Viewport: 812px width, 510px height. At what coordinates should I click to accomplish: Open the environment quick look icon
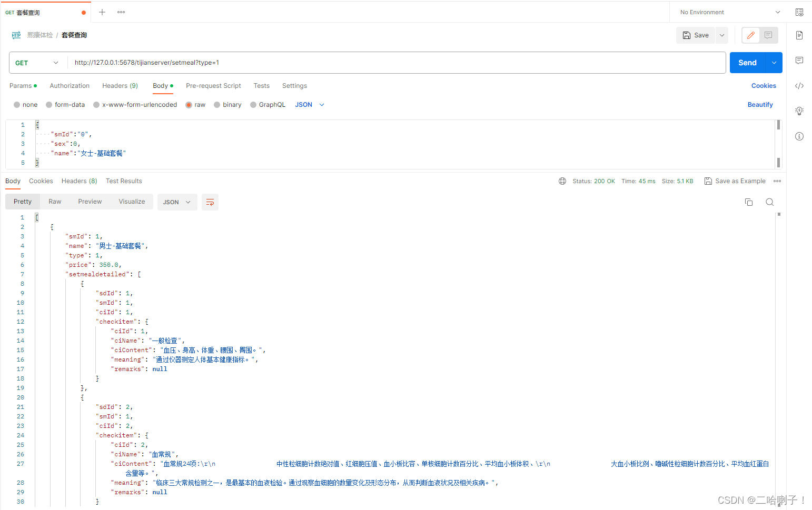click(x=799, y=12)
